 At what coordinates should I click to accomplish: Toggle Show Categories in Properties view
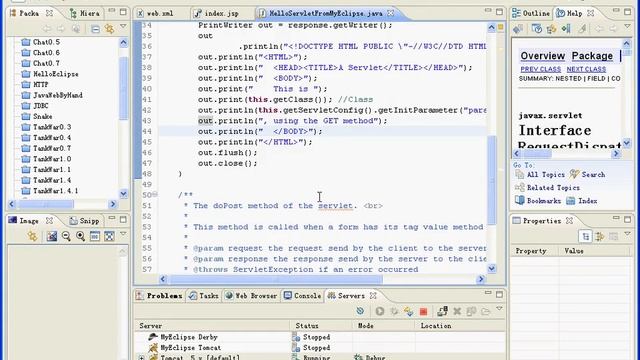click(586, 236)
